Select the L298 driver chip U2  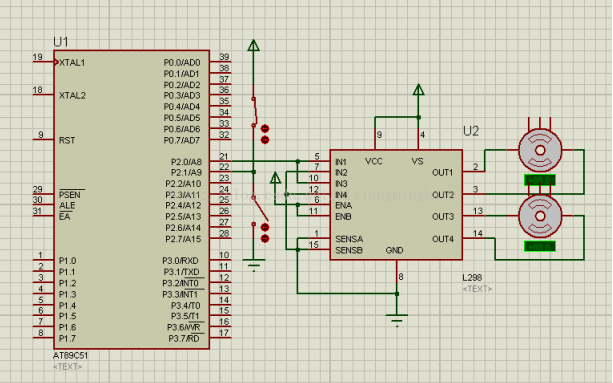(396, 204)
